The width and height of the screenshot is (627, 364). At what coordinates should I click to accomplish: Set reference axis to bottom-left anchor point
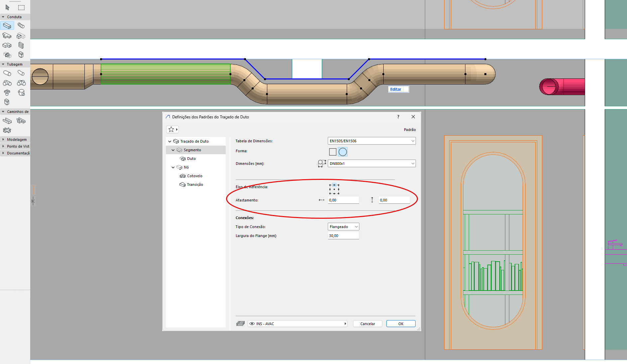click(x=330, y=193)
